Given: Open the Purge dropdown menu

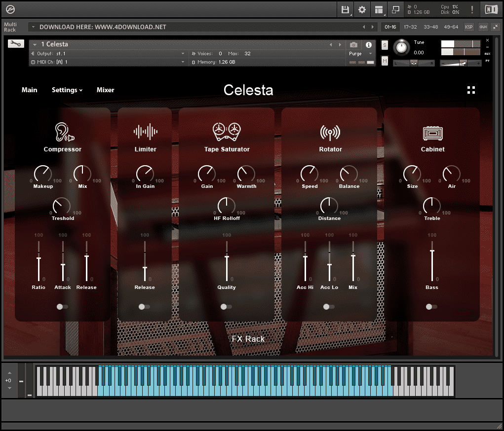Looking at the screenshot, I should coord(360,54).
